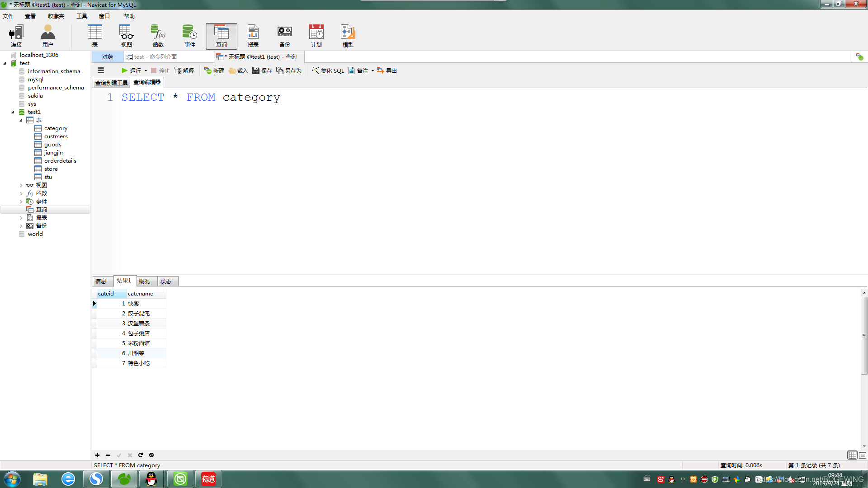Open the Schedule (计划) toolbar icon
The width and height of the screenshot is (868, 488).
[x=316, y=36]
